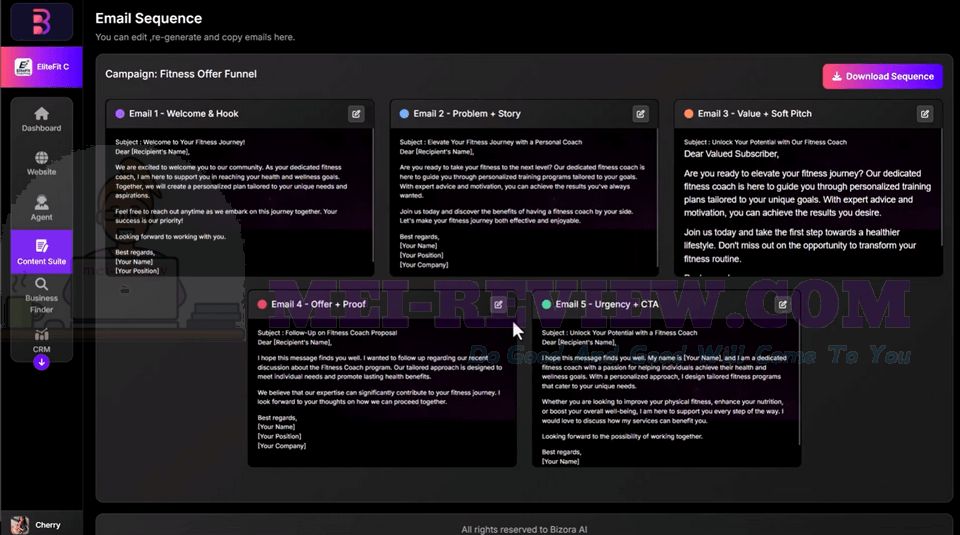Click subject 'Unlock Your Potential with Our Fitness Coach'
This screenshot has width=960, height=535.
click(x=779, y=142)
